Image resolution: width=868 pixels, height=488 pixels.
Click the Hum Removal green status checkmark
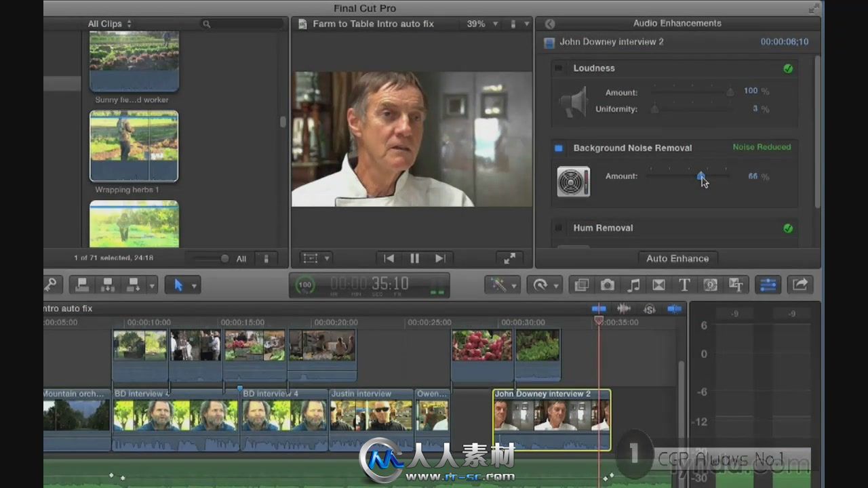788,228
